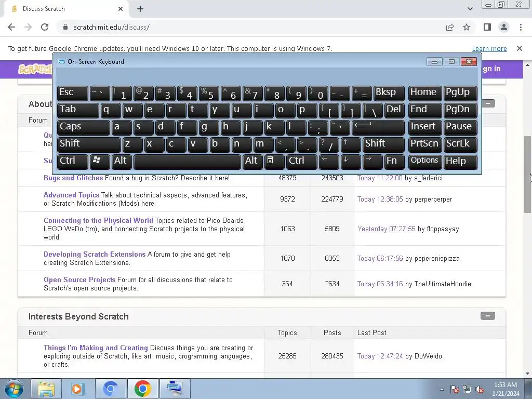Toggle left Alt key on keyboard

[122, 161]
